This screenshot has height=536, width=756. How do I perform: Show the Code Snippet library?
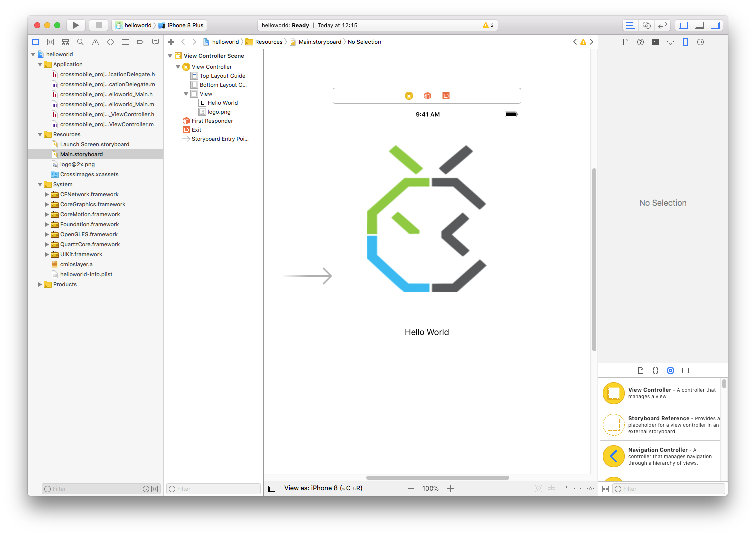tap(655, 371)
